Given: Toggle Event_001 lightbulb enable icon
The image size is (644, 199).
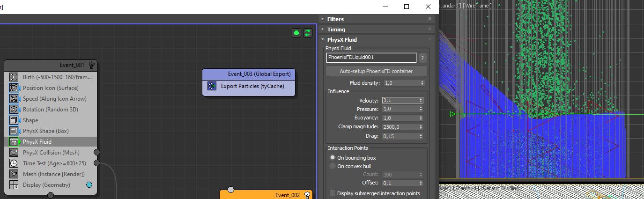Looking at the screenshot, I should click(92, 65).
